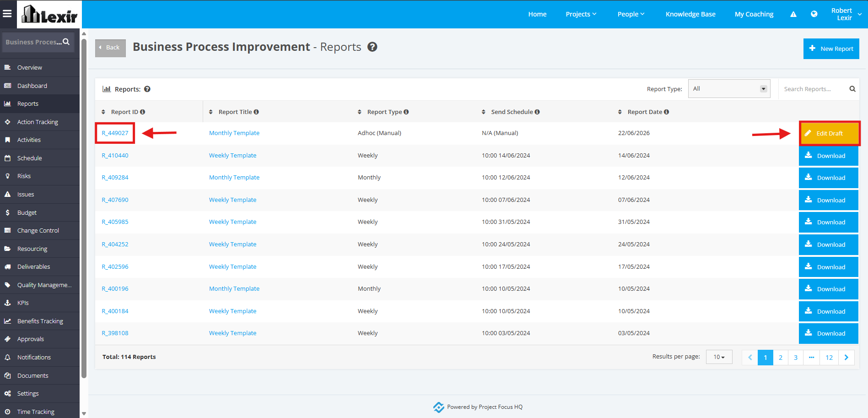This screenshot has height=418, width=868.
Task: Sort by Report Title sort arrows
Action: click(x=211, y=112)
